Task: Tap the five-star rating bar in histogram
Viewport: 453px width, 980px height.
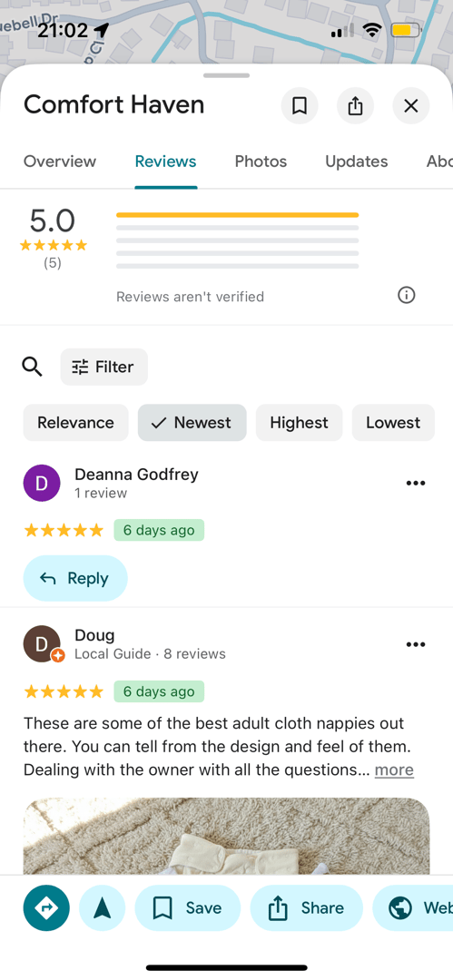Action: point(238,215)
